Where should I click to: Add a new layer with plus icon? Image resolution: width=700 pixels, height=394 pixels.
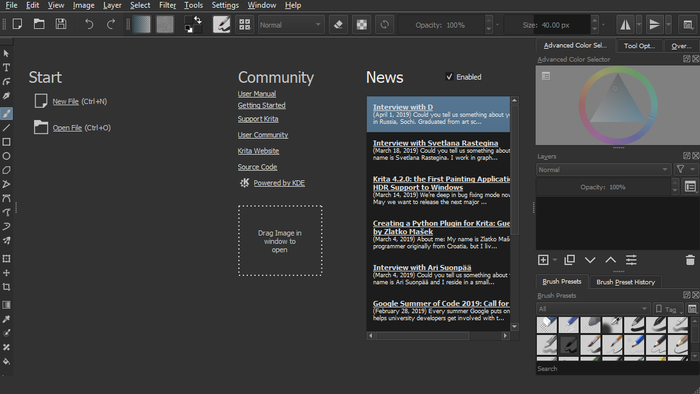[x=543, y=260]
